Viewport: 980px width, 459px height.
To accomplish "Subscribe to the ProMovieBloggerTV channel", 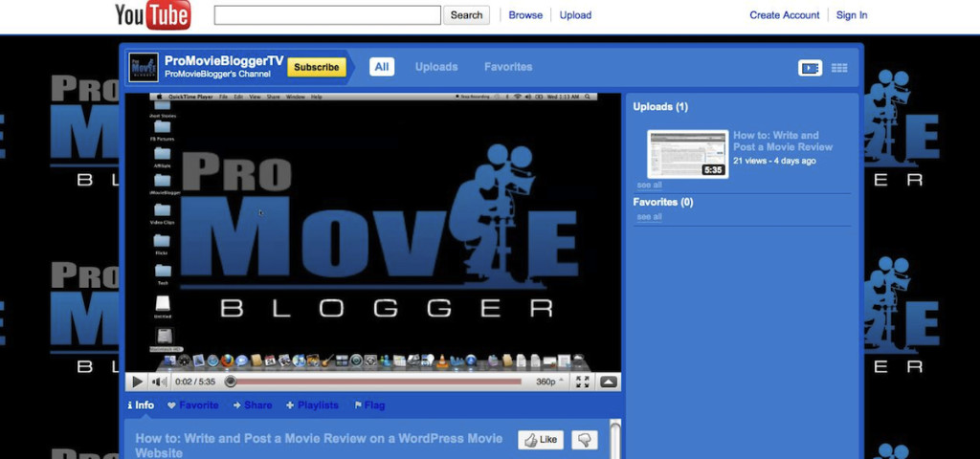I will pyautogui.click(x=316, y=68).
